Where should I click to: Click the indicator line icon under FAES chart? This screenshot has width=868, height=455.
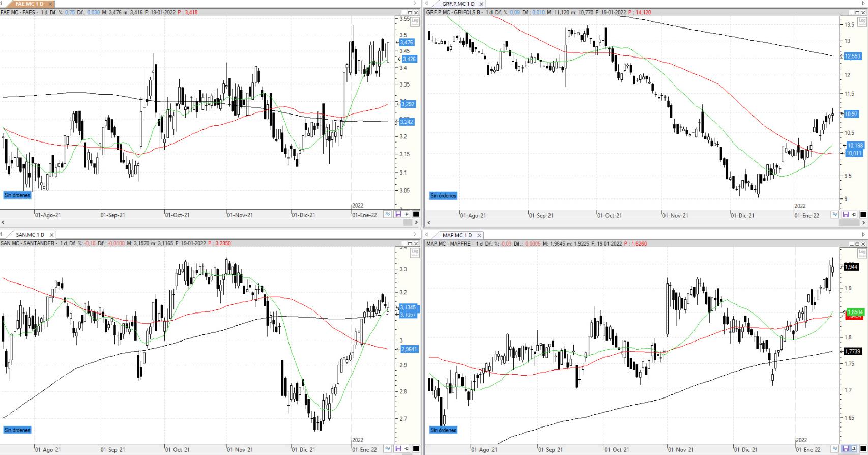tap(388, 215)
